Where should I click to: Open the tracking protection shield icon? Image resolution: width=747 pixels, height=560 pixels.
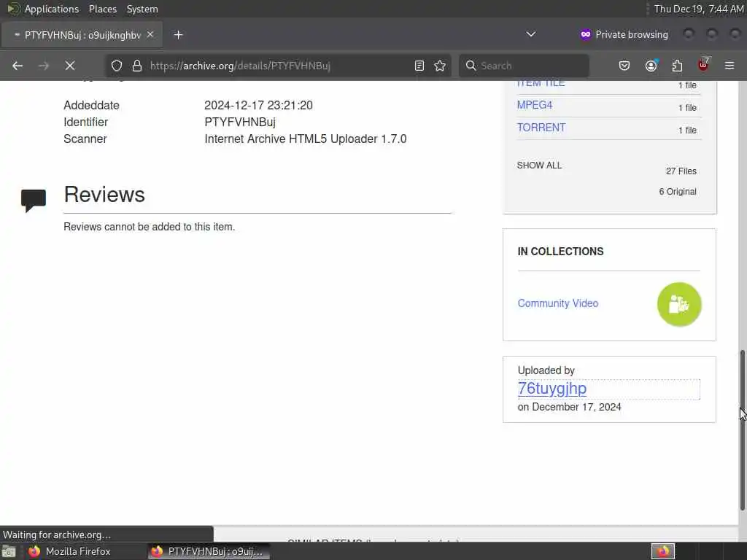(x=117, y=66)
